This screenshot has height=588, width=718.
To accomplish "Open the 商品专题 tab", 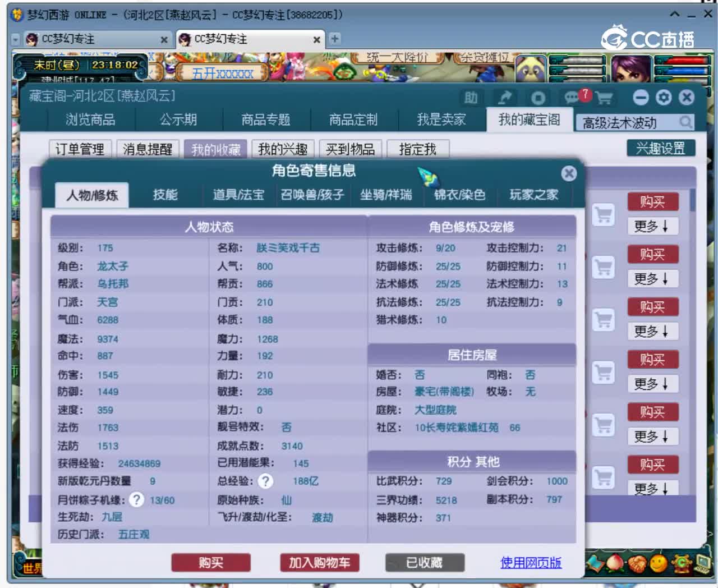I will [266, 120].
